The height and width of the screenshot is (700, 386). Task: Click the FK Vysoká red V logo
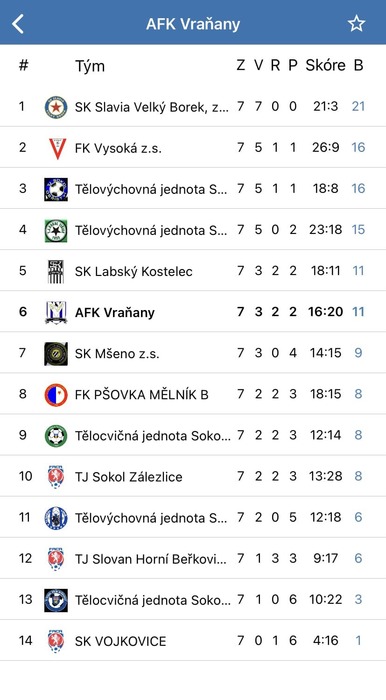coord(57,148)
